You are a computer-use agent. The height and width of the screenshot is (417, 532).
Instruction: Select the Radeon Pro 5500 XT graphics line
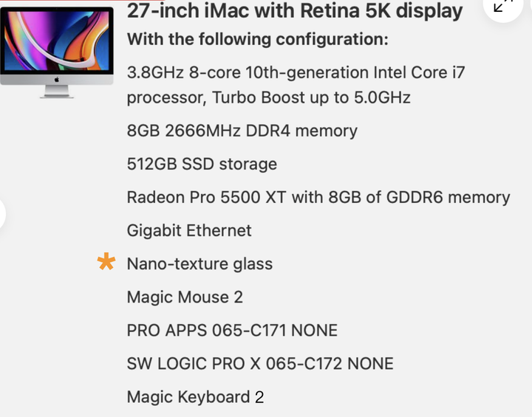[318, 197]
